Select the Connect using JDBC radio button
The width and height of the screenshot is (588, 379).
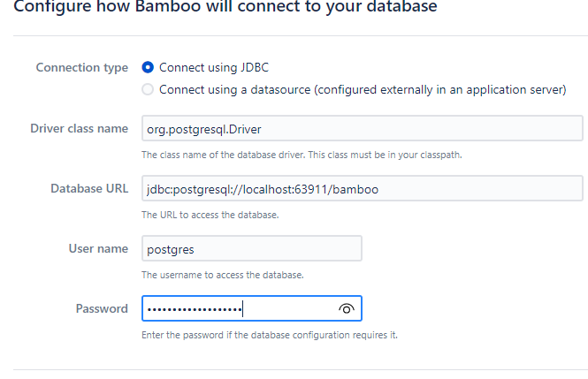tap(148, 67)
